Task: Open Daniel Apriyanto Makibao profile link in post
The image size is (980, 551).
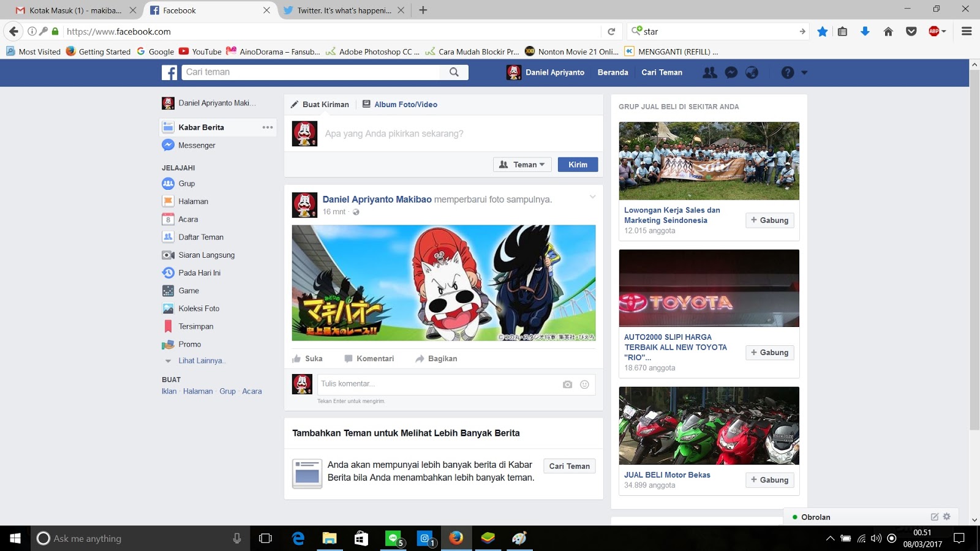Action: pyautogui.click(x=377, y=200)
